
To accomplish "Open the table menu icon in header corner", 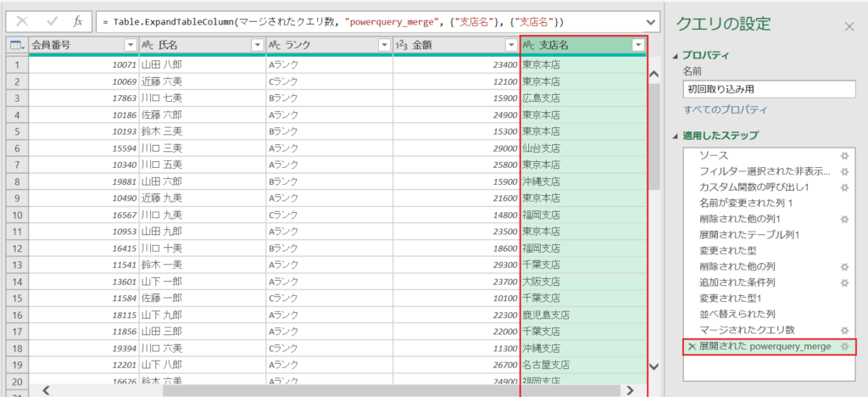I will click(17, 46).
